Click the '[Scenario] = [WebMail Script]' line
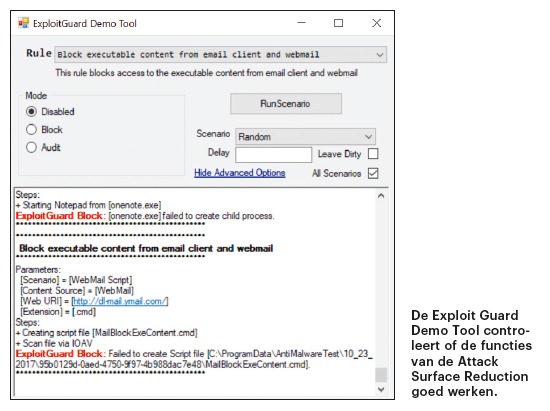 click(76, 280)
